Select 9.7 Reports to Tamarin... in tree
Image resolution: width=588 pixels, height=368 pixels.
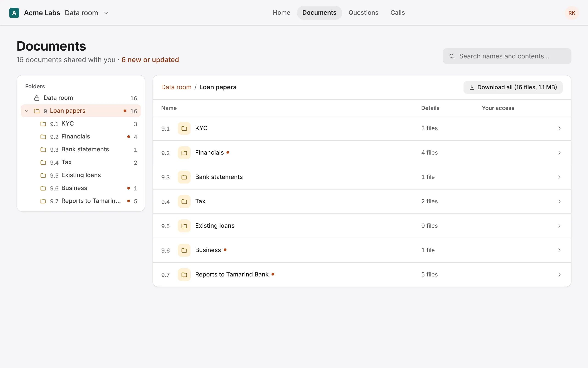point(81,201)
